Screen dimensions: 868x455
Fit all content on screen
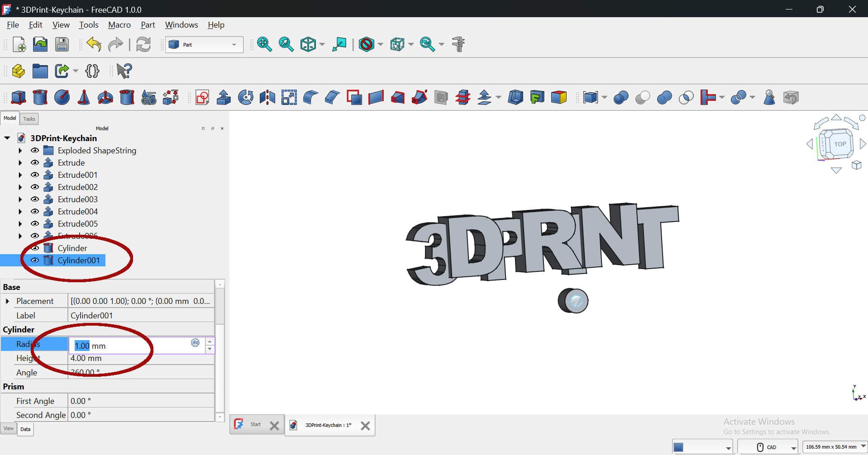pyautogui.click(x=264, y=44)
